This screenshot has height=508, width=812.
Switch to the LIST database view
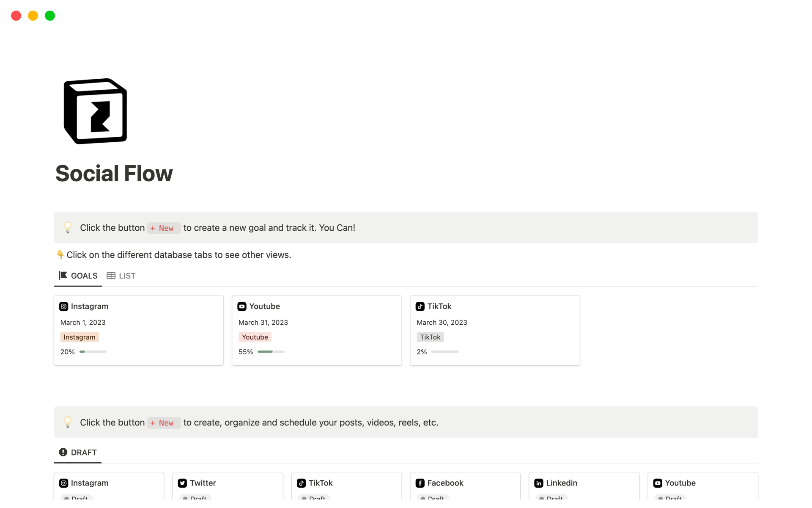[121, 276]
